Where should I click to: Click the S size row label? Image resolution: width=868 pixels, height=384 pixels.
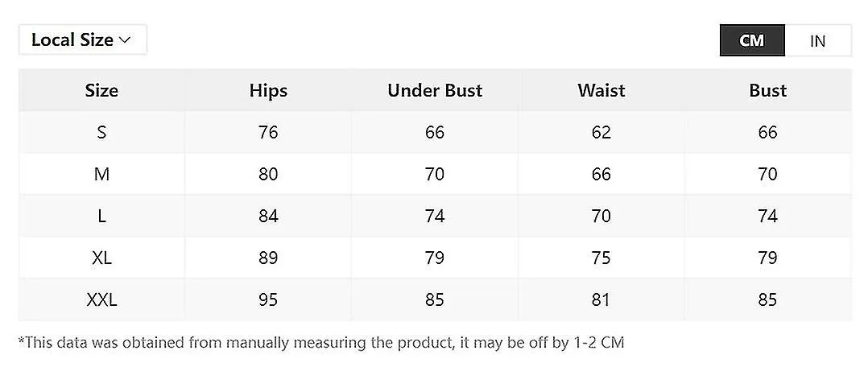(x=101, y=132)
